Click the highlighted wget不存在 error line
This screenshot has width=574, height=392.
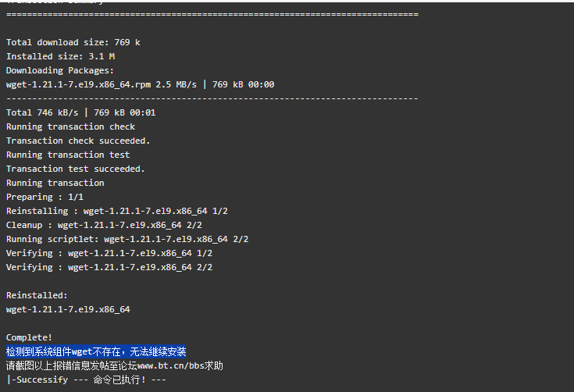96,351
